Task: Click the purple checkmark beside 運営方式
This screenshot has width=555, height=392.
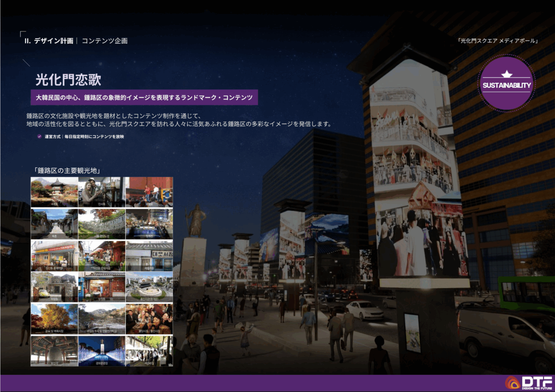Action: tap(39, 137)
